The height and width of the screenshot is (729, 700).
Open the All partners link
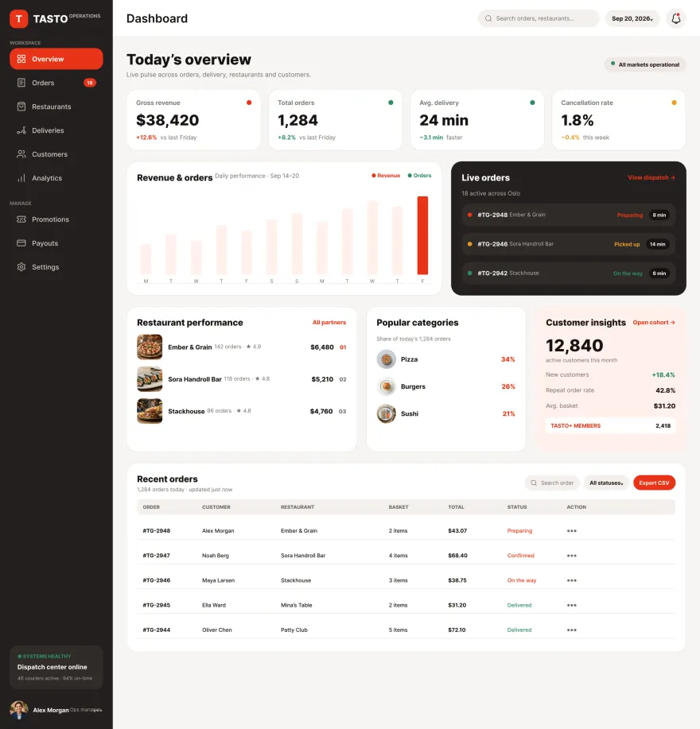coord(329,322)
